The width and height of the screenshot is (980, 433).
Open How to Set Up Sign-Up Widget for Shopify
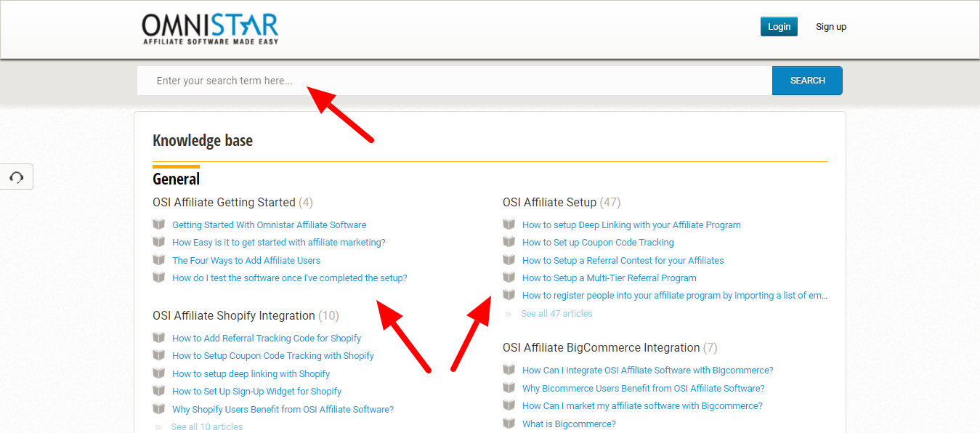pyautogui.click(x=257, y=392)
